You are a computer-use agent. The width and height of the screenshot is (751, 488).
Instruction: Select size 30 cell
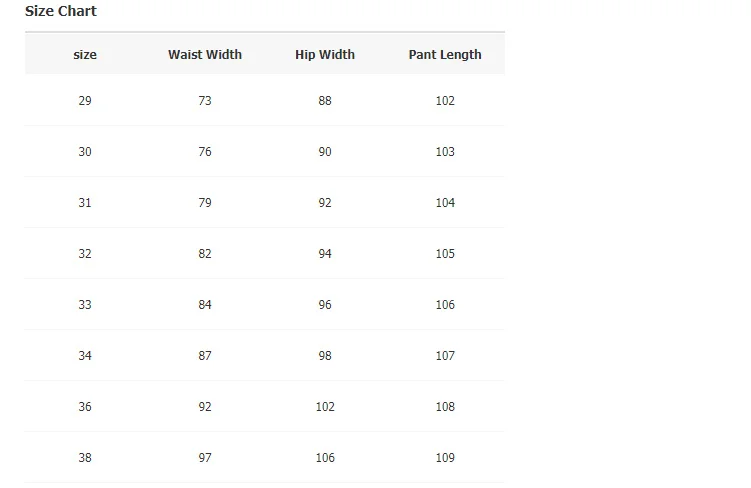[x=85, y=152]
